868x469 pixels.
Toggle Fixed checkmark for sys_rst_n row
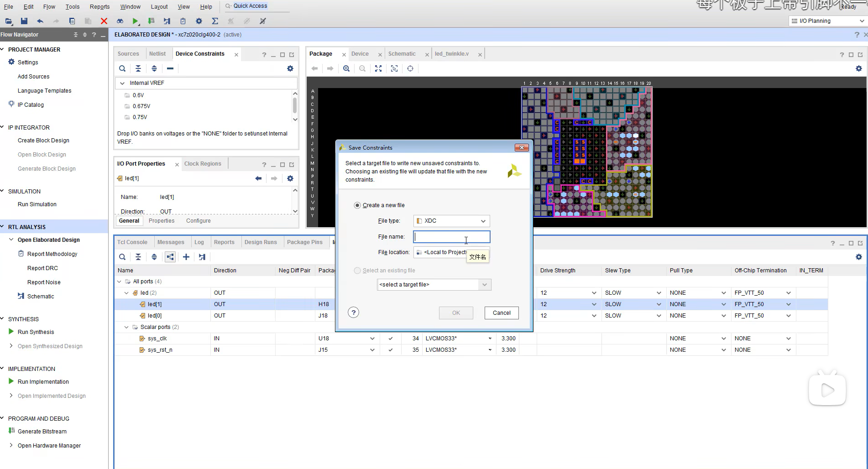click(390, 350)
